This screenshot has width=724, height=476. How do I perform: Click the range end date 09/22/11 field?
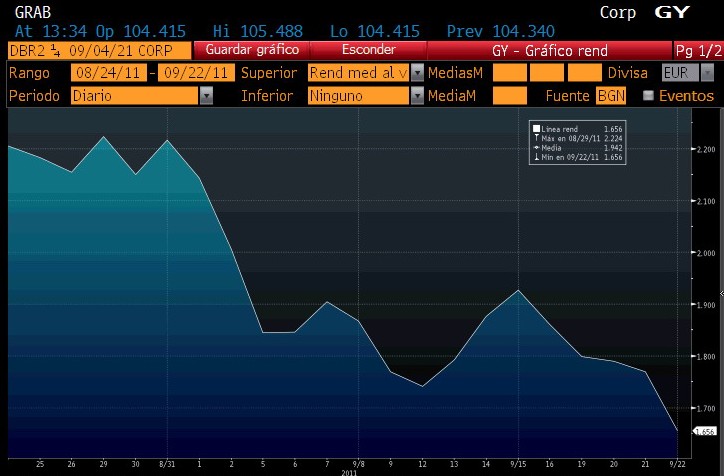[x=197, y=73]
